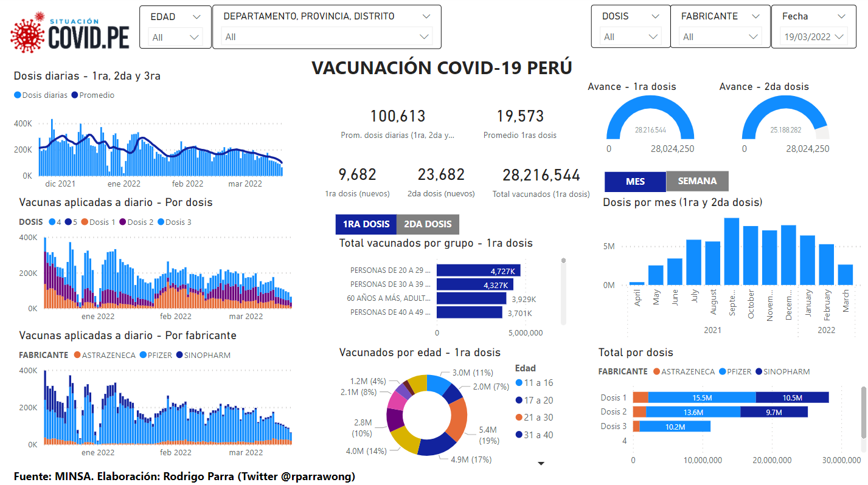868x485 pixels.
Task: Click the Total por dosis vertical scrollbar
Action: tap(863, 411)
